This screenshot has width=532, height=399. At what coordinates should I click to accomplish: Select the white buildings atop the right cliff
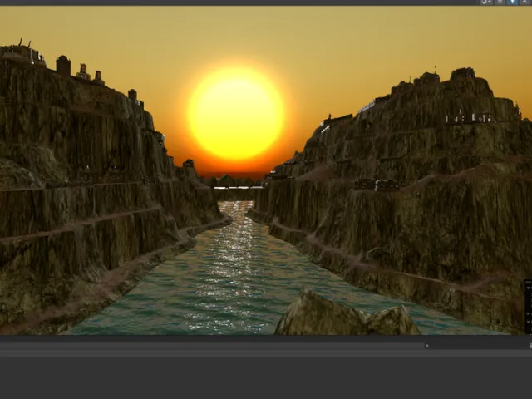pyautogui.click(x=470, y=118)
